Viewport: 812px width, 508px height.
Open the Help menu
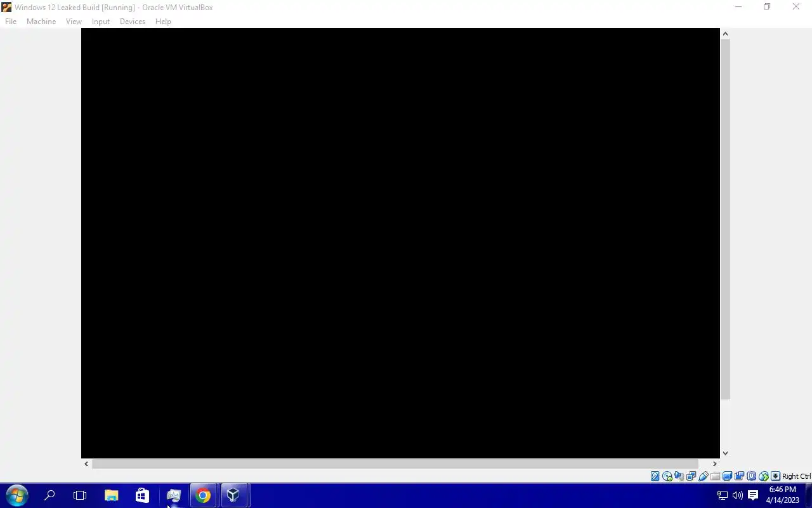[163, 22]
